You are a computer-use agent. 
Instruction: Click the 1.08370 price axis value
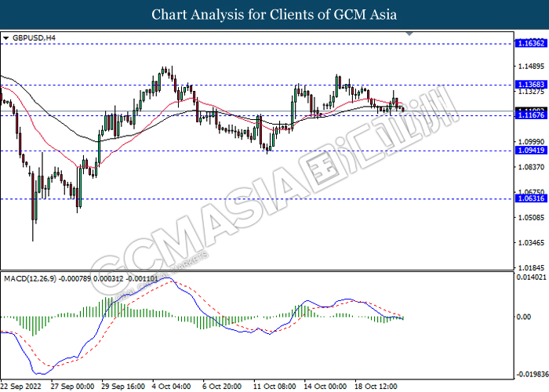coord(531,167)
